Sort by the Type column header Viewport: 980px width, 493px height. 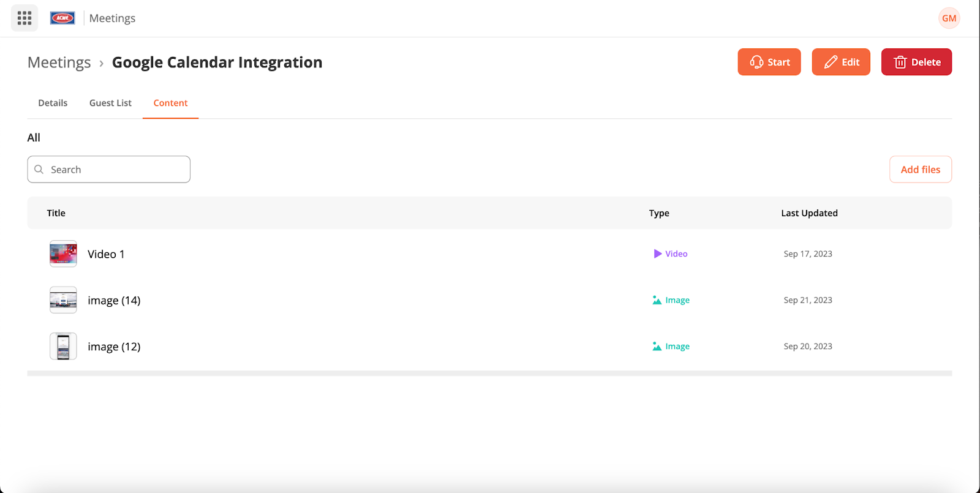659,213
